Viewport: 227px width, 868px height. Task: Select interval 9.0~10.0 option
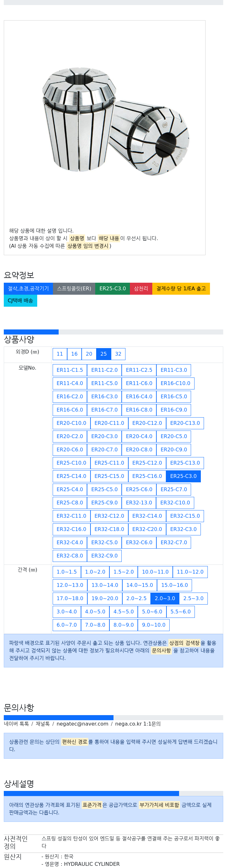pos(154,625)
